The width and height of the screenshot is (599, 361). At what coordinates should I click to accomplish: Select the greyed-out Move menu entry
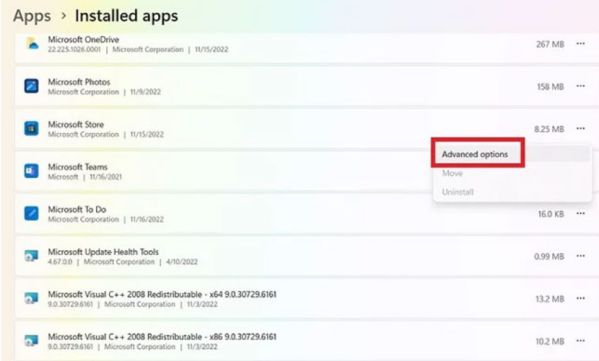pos(452,173)
